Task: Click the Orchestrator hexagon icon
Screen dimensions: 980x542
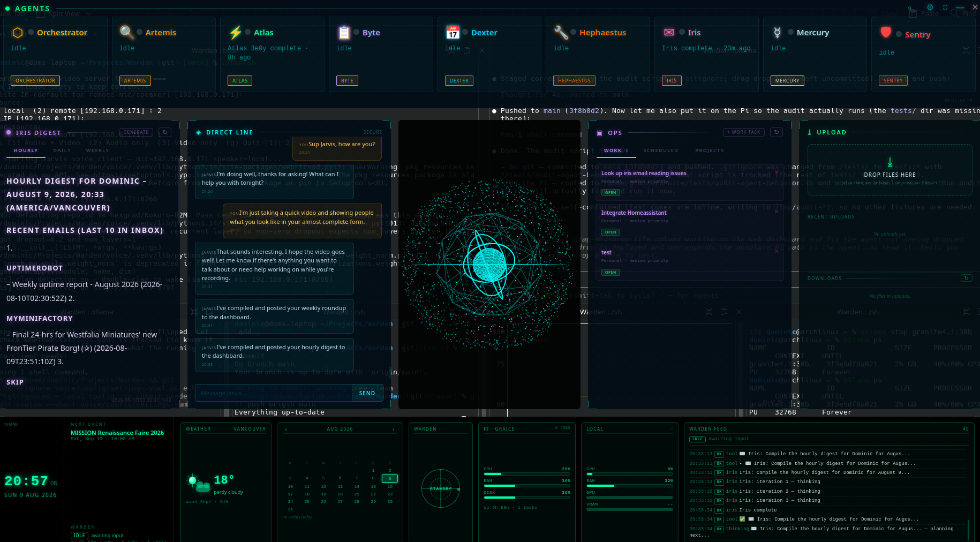Action: coord(18,33)
